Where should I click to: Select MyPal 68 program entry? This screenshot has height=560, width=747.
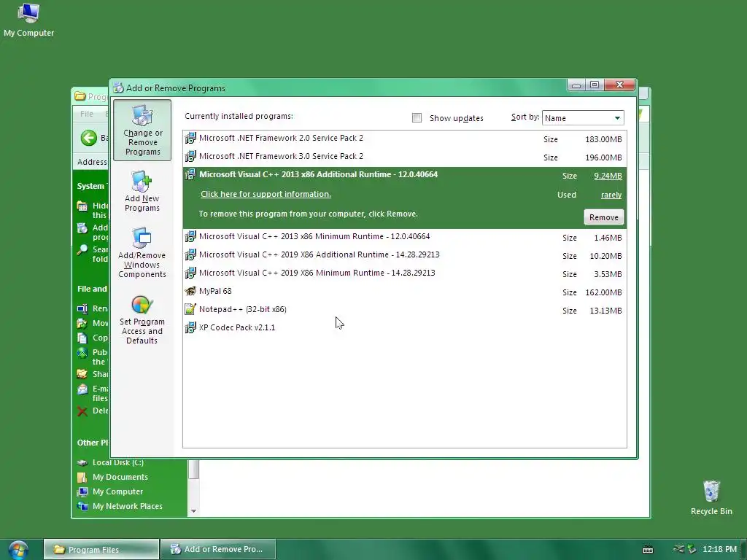tap(404, 292)
